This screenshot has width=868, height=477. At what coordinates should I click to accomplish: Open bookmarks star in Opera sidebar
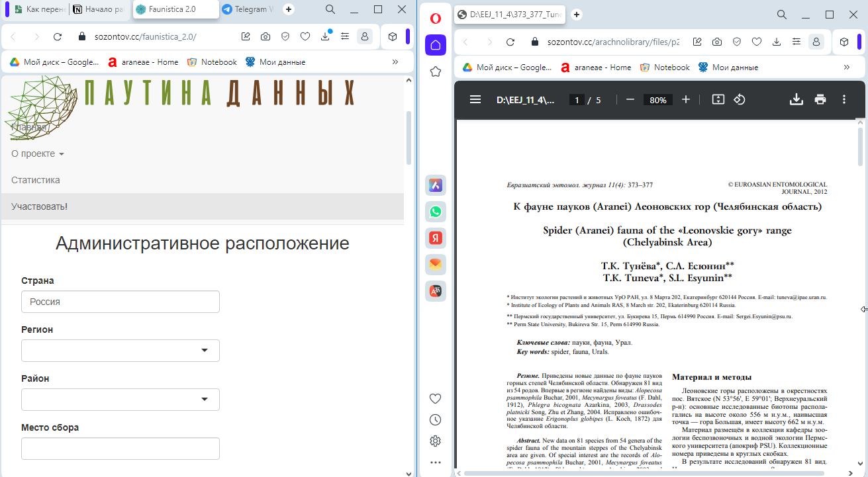click(436, 71)
